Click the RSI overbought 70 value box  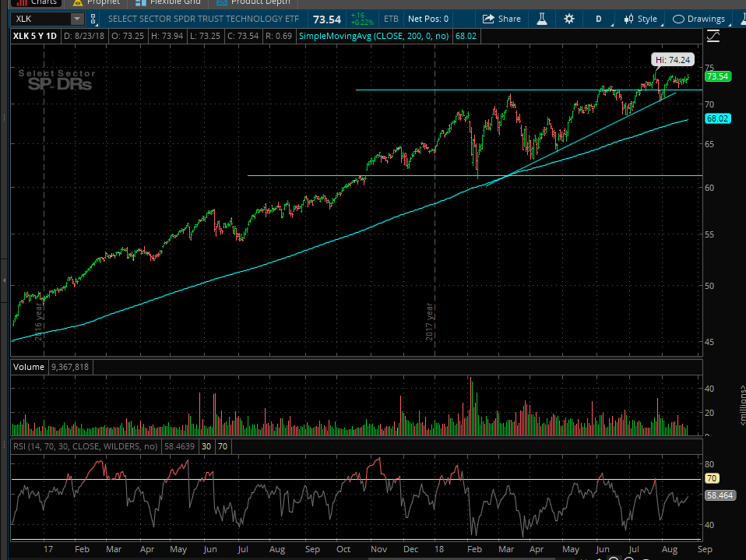pos(223,446)
